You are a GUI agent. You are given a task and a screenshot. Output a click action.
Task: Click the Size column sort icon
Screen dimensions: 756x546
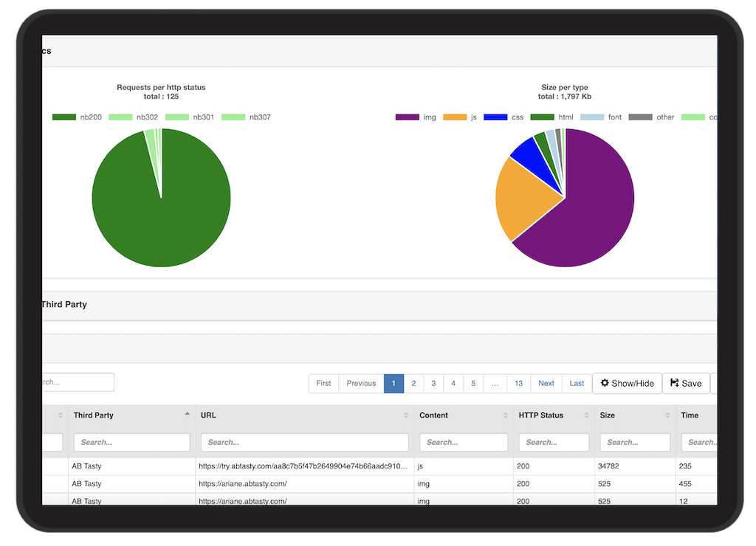coord(667,415)
